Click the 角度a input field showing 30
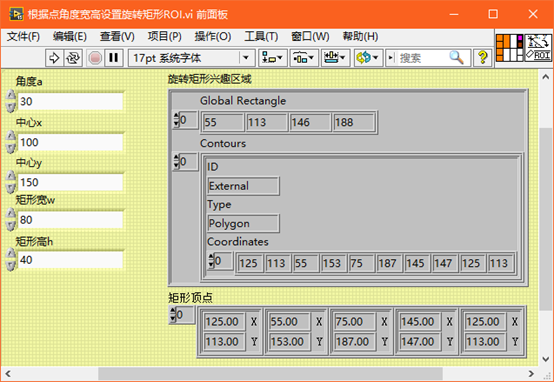This screenshot has height=382, width=554. point(70,102)
